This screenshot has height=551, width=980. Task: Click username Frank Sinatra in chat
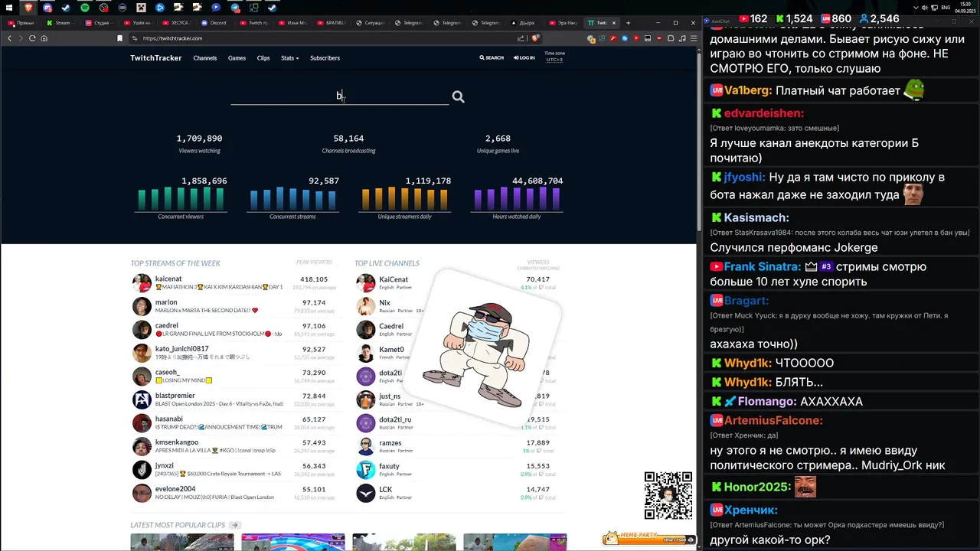763,266
